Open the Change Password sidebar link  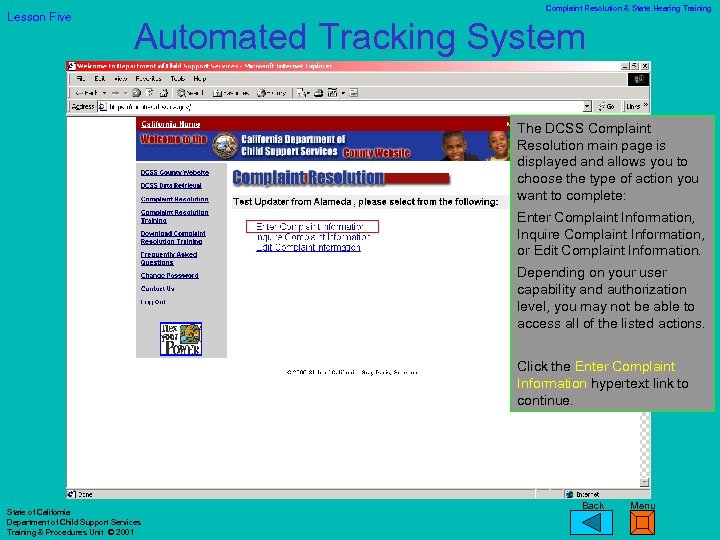[x=169, y=276]
